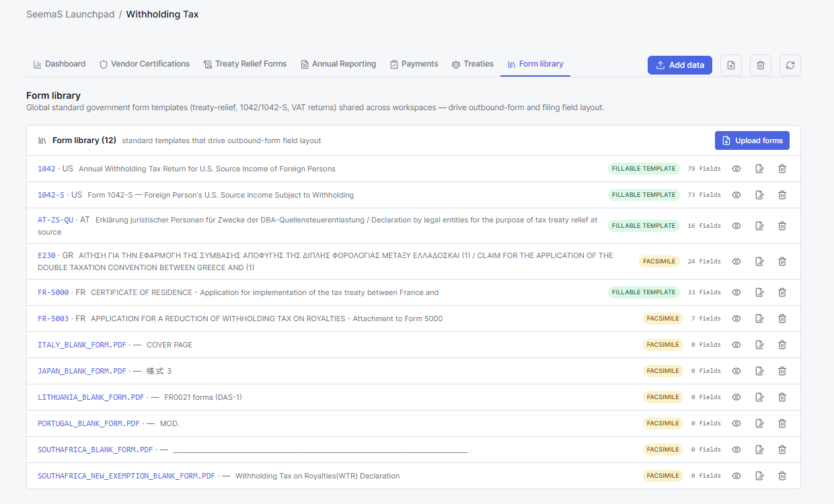Refresh data with circular arrows icon
This screenshot has height=504, width=834.
(x=790, y=65)
